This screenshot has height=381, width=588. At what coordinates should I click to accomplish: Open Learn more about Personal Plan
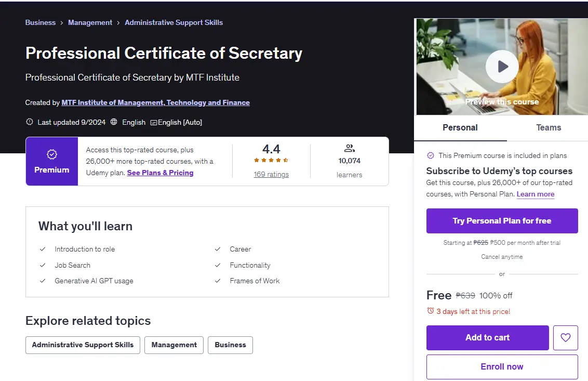pyautogui.click(x=535, y=194)
